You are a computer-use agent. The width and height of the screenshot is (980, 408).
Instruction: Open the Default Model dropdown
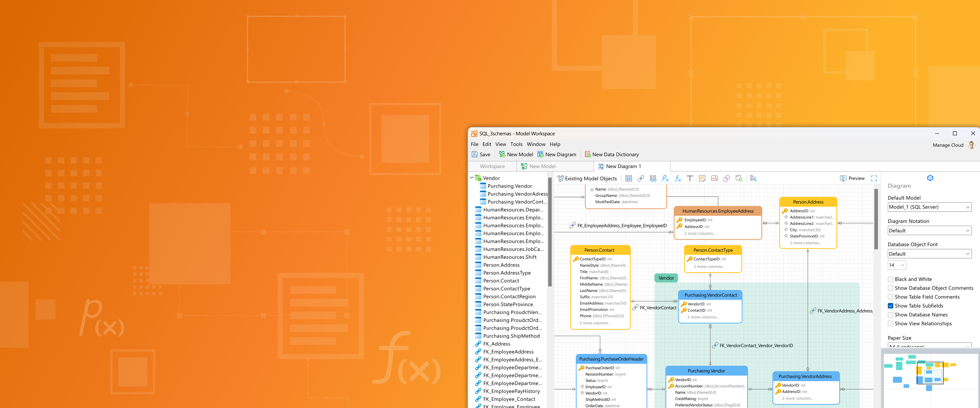(x=929, y=207)
